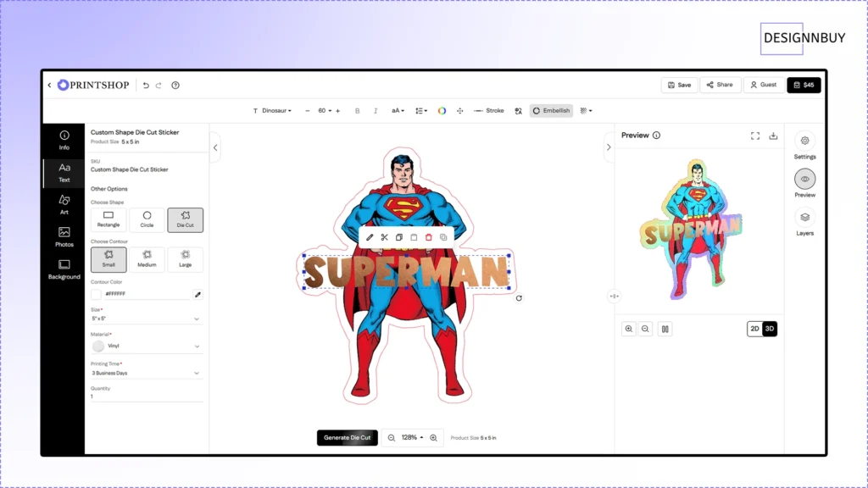Collapse the right Preview panel
The height and width of the screenshot is (488, 868).
[609, 147]
